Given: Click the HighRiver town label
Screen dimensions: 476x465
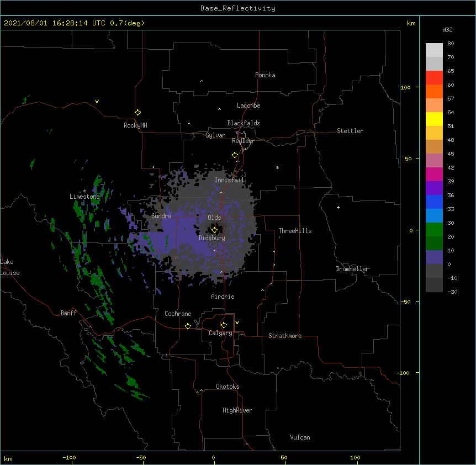Looking at the screenshot, I should pos(237,410).
